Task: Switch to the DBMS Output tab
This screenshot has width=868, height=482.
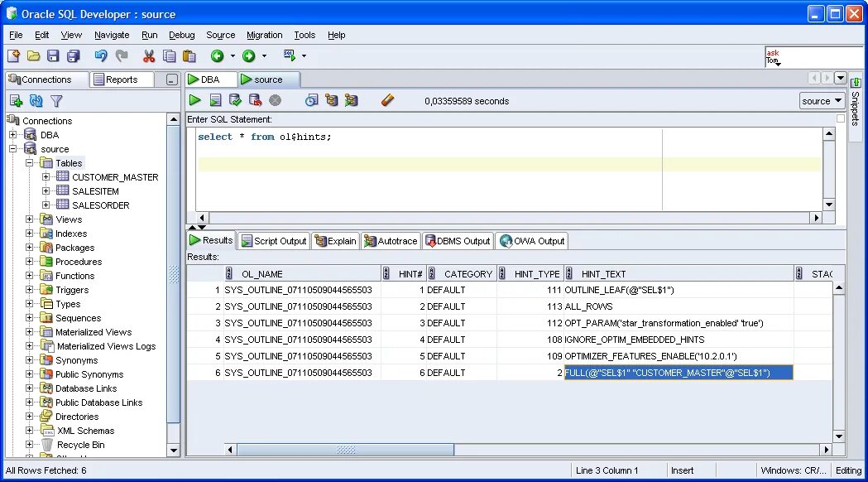Action: (x=458, y=241)
